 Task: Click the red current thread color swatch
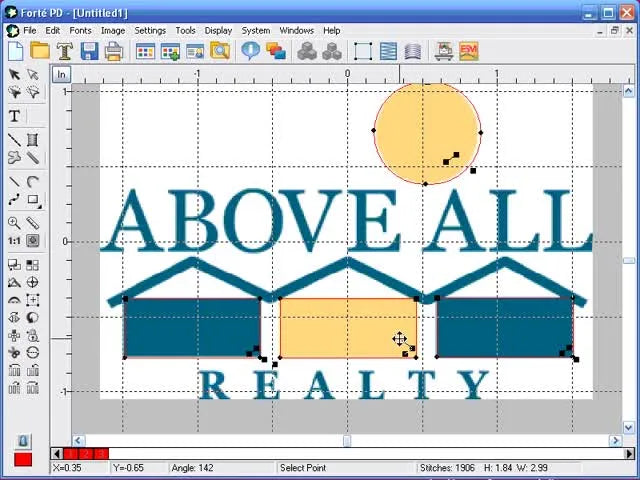(23, 460)
